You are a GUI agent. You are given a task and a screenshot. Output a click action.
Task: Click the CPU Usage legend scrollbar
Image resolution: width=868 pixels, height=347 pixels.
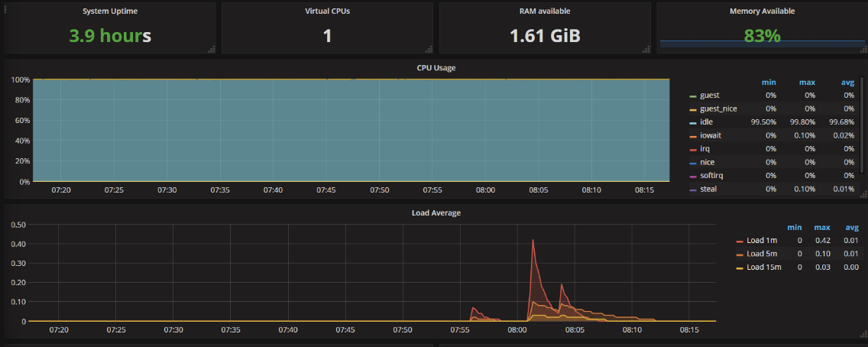[861, 125]
